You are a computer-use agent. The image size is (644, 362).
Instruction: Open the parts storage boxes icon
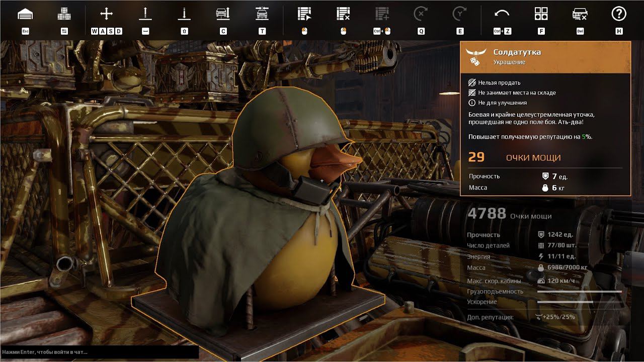point(64,14)
